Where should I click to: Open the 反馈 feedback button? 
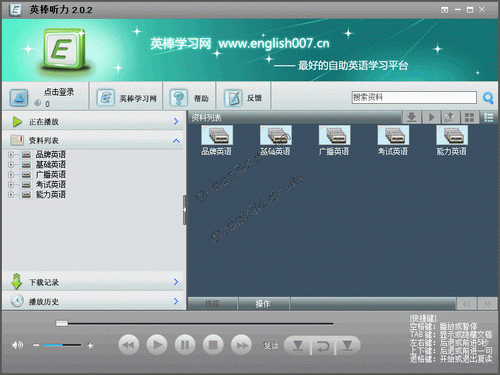point(243,98)
